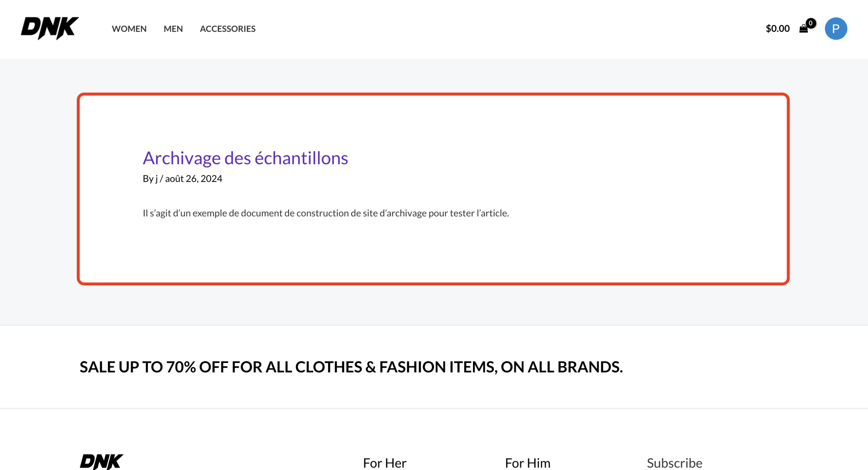The image size is (868, 470).
Task: Click the $0.00 cart total
Action: point(778,29)
